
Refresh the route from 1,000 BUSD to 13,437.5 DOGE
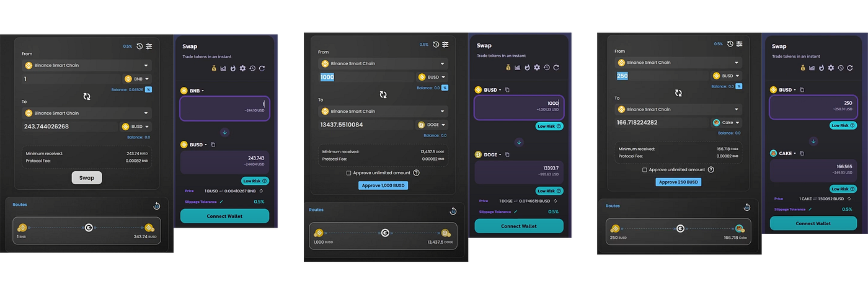coord(453,211)
